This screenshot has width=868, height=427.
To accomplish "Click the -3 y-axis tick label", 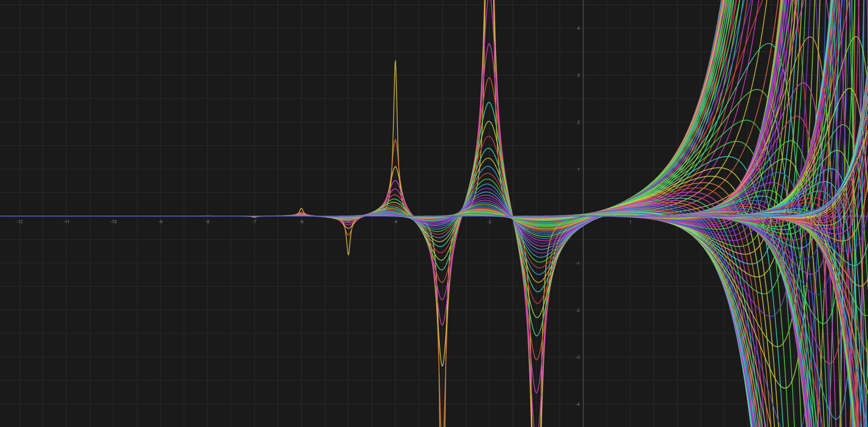I will pyautogui.click(x=577, y=357).
